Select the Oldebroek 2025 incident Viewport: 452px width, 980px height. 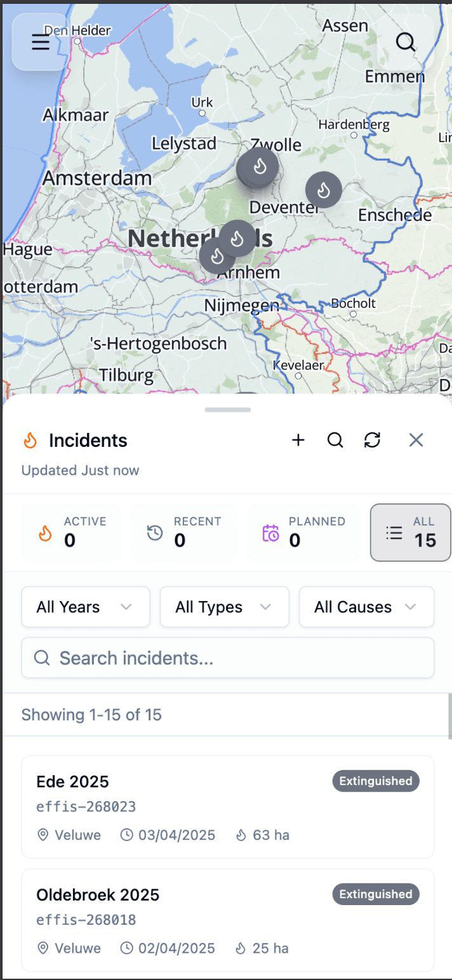click(227, 920)
